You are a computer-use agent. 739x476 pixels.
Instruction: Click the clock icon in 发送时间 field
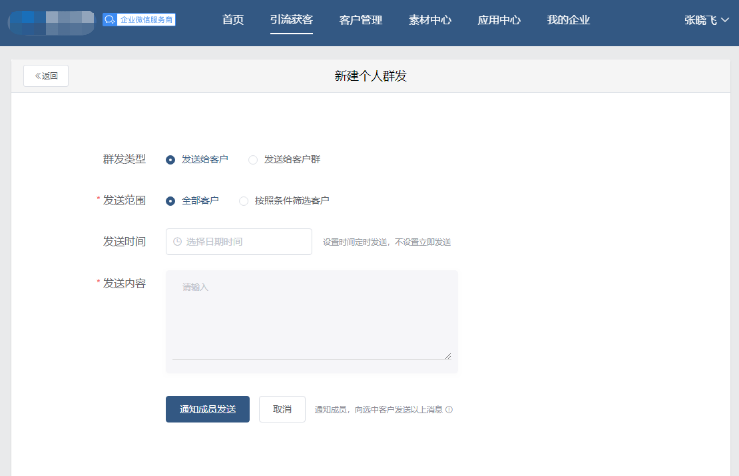tap(177, 242)
